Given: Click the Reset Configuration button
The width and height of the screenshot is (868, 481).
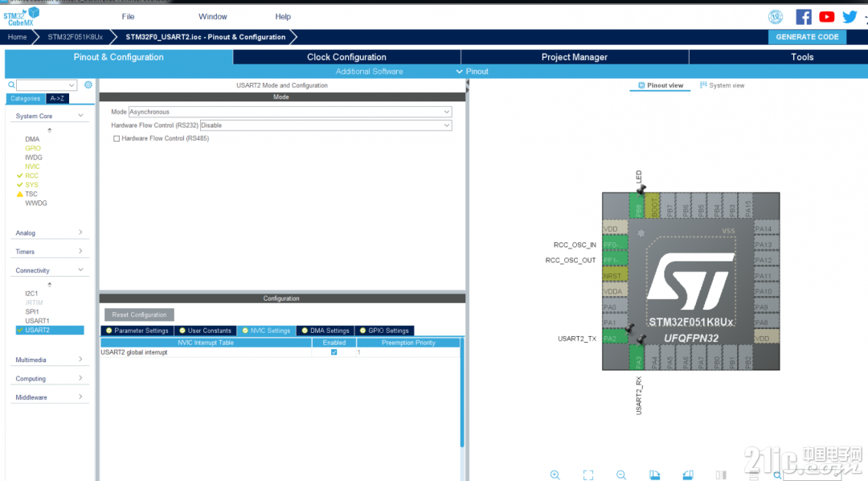Looking at the screenshot, I should pyautogui.click(x=139, y=314).
